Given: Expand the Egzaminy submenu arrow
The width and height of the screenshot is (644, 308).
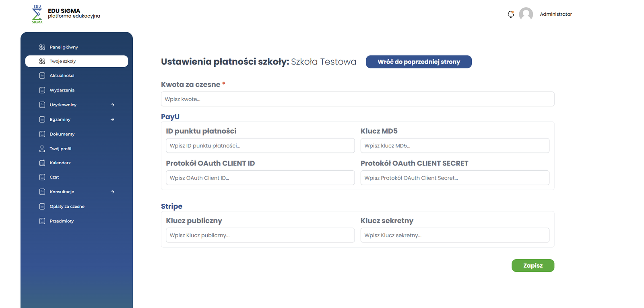Looking at the screenshot, I should (112, 120).
